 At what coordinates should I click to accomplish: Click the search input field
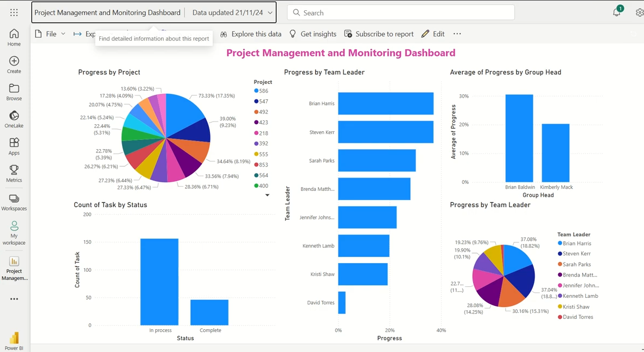point(401,12)
